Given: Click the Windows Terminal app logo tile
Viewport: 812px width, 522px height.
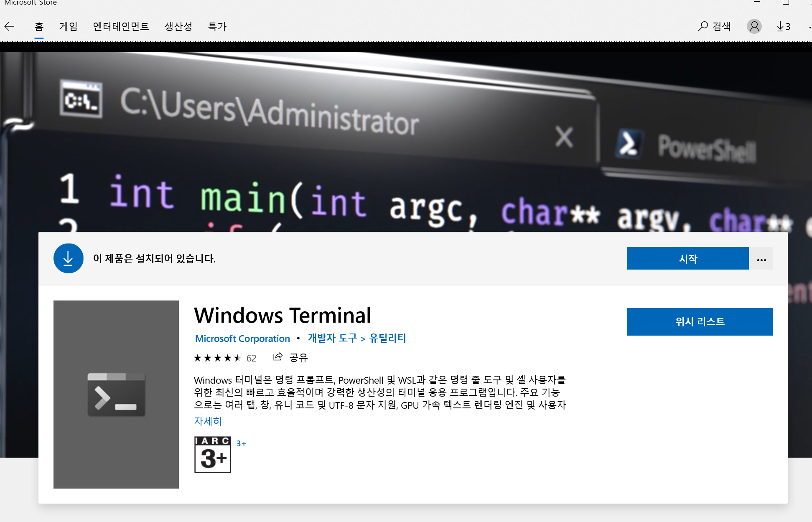Looking at the screenshot, I should 116,394.
